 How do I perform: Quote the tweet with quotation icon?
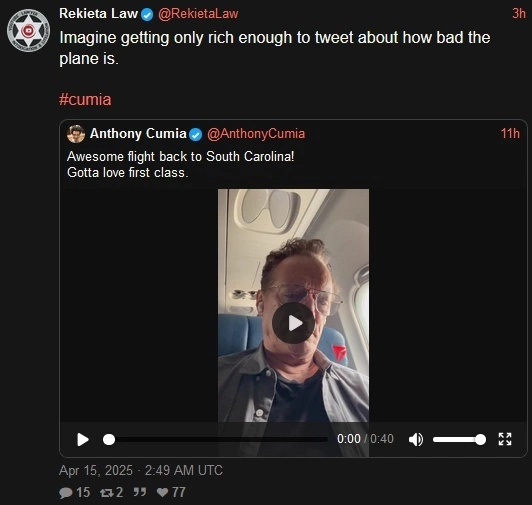point(139,492)
